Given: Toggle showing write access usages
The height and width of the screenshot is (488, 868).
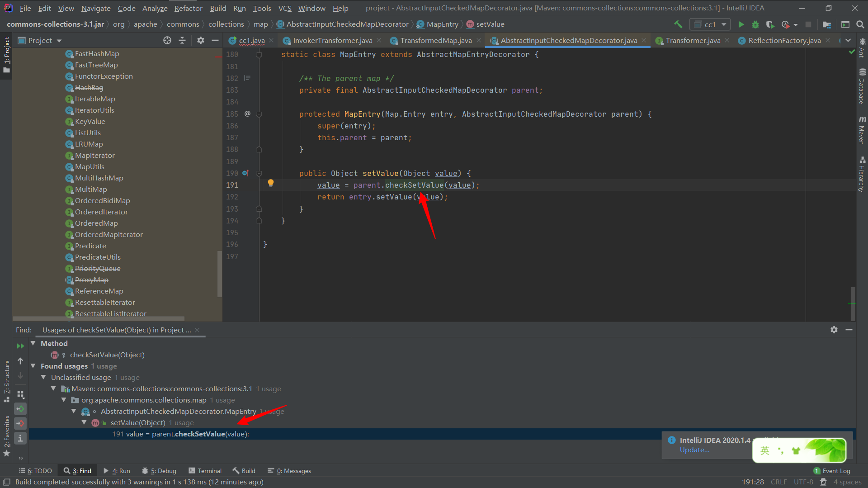Looking at the screenshot, I should [20, 423].
